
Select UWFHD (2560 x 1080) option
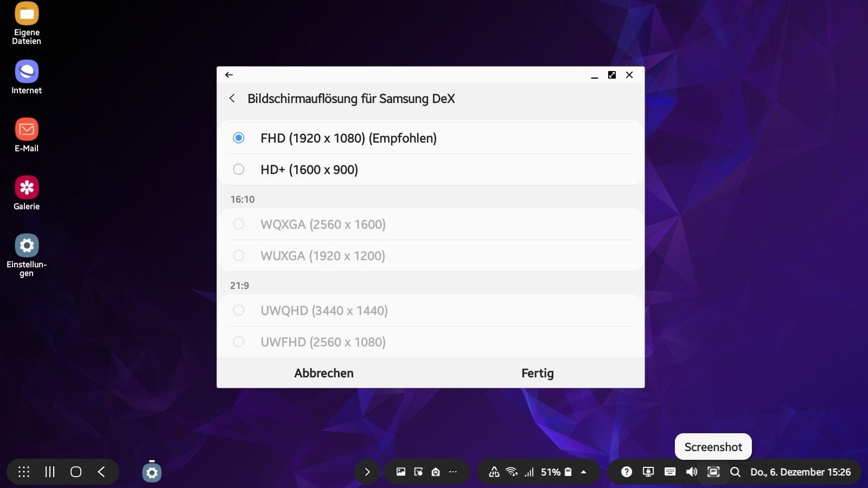[x=431, y=342]
